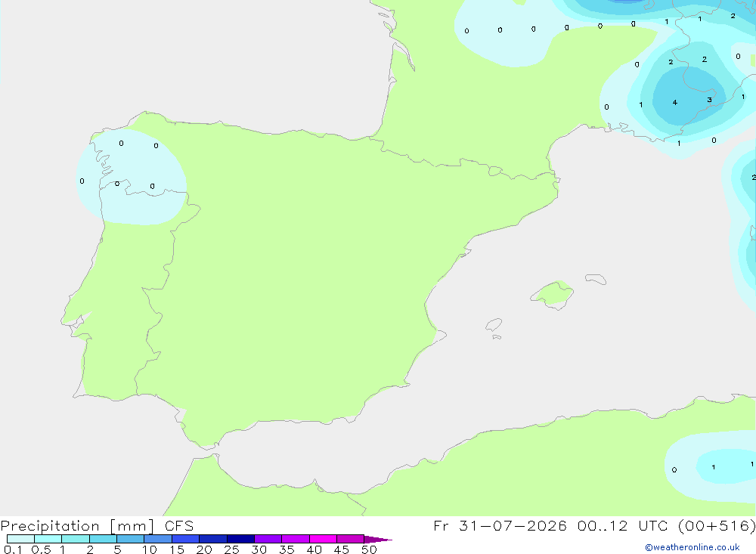
Task: Pick the 10–15 mm blue legend swatch
Action: click(158, 539)
